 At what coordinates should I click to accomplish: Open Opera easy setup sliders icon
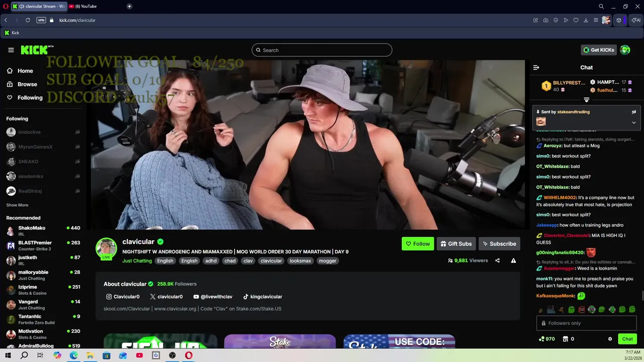596,20
